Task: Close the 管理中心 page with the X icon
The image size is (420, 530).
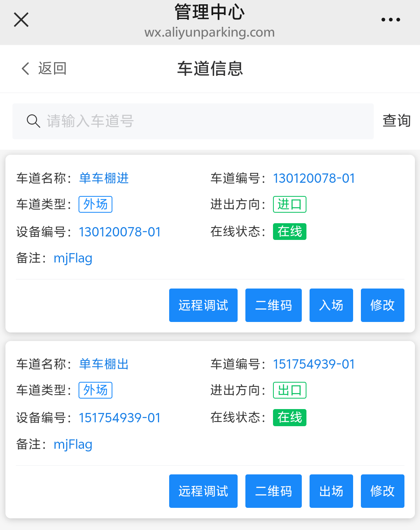Action: [x=21, y=19]
